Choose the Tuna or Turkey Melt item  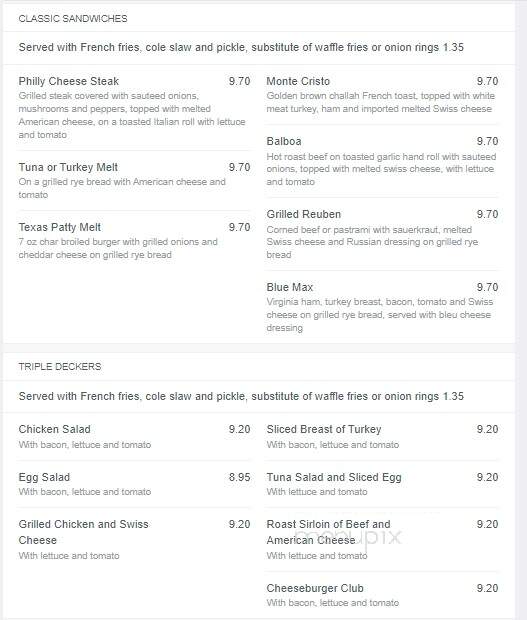coord(68,167)
